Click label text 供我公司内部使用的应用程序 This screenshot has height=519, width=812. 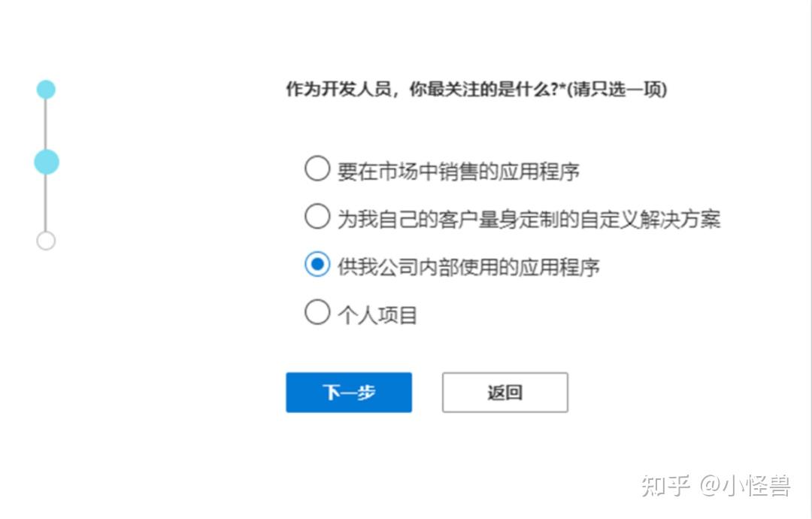click(468, 266)
